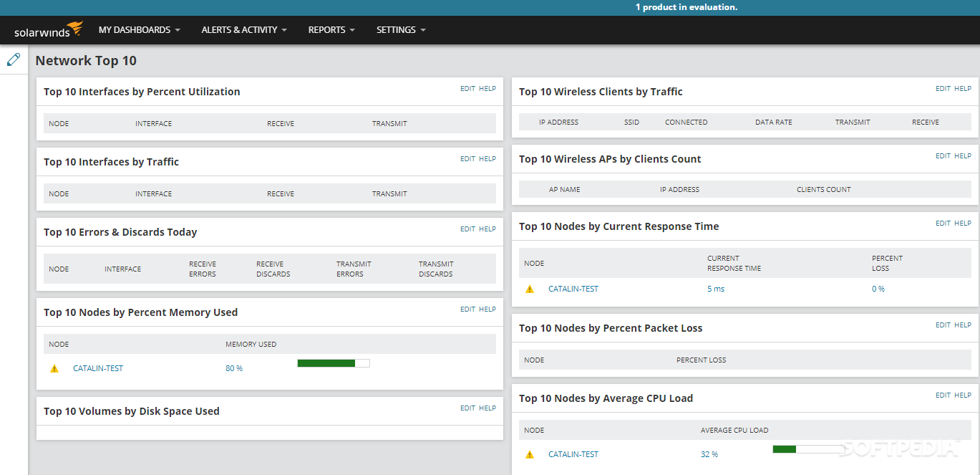Edit Top 10 Nodes by Percent Packet Loss
The height and width of the screenshot is (475, 980).
tap(943, 325)
